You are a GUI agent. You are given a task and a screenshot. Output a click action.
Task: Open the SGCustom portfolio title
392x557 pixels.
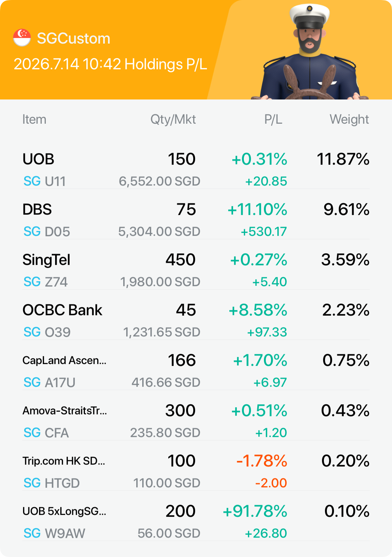pyautogui.click(x=74, y=38)
